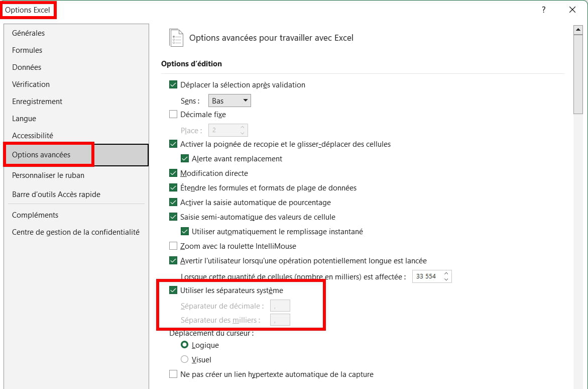Screen dimensions: 588x389
Task: Click the cell quantity field showing 33 554
Action: pyautogui.click(x=427, y=276)
